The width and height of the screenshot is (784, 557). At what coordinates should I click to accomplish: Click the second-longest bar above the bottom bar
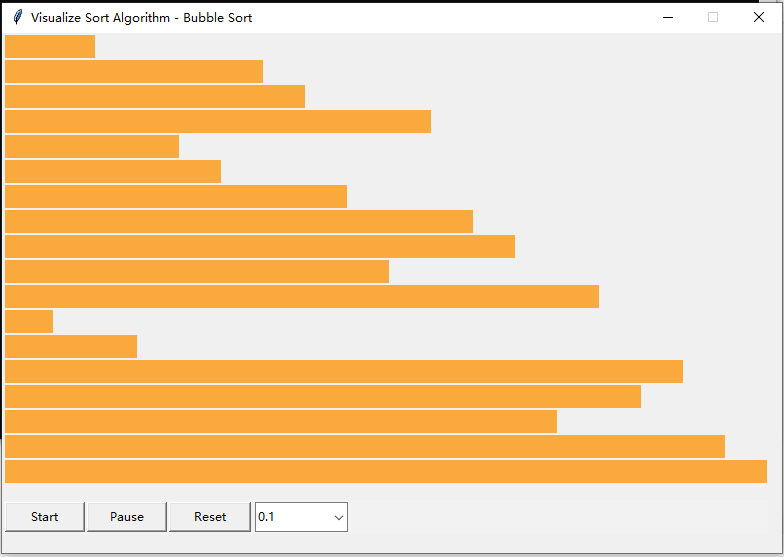(x=364, y=447)
